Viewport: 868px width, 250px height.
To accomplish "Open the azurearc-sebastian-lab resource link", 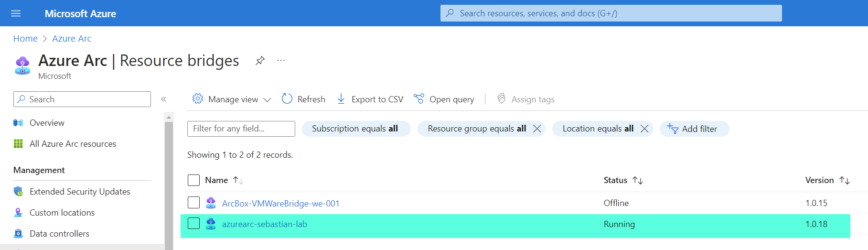I will point(264,224).
